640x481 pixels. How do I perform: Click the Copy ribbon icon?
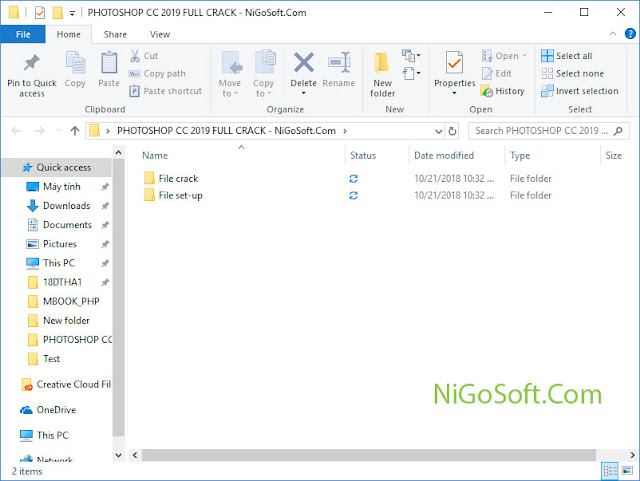[x=75, y=69]
